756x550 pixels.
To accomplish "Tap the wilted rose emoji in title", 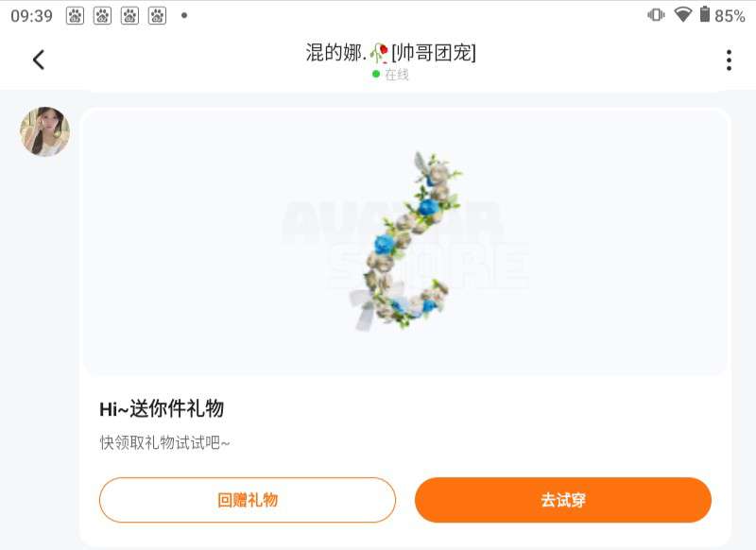I will point(380,53).
